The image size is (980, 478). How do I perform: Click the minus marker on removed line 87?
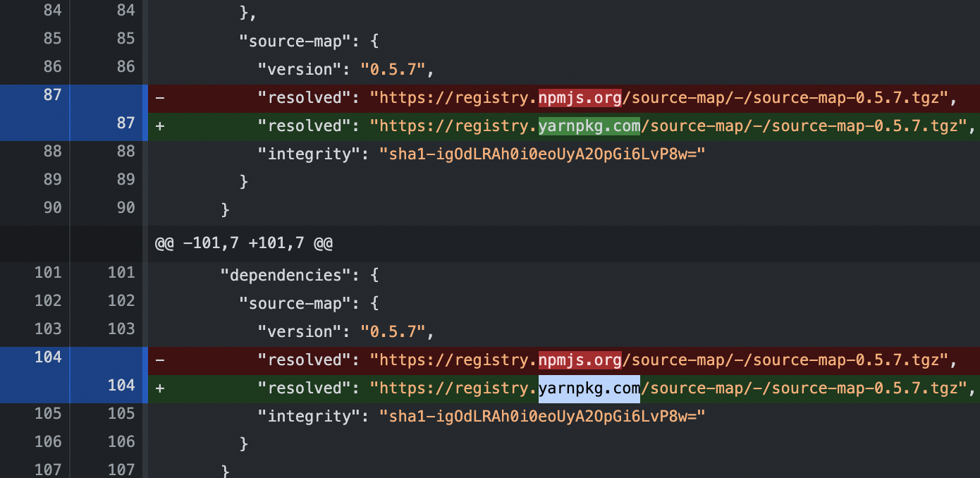click(x=159, y=98)
